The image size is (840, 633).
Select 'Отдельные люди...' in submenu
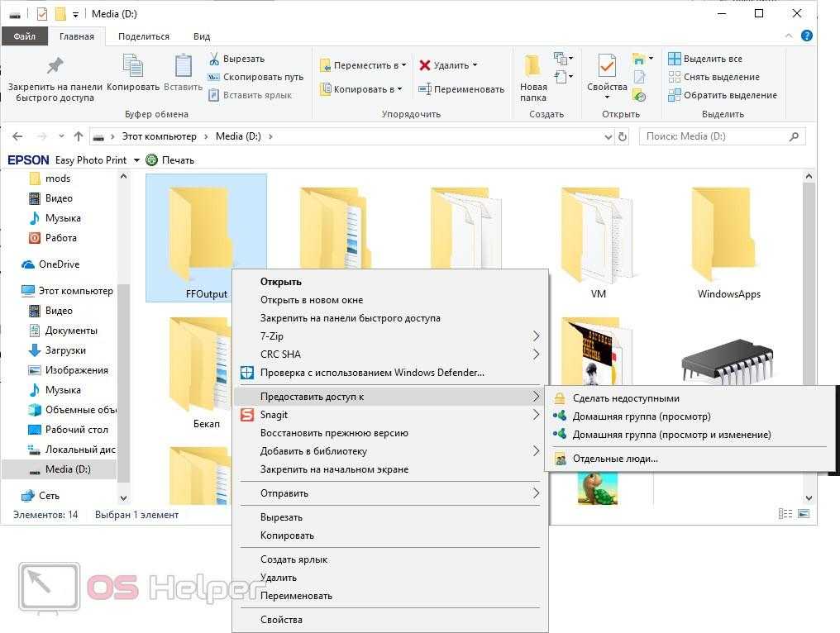click(x=615, y=459)
